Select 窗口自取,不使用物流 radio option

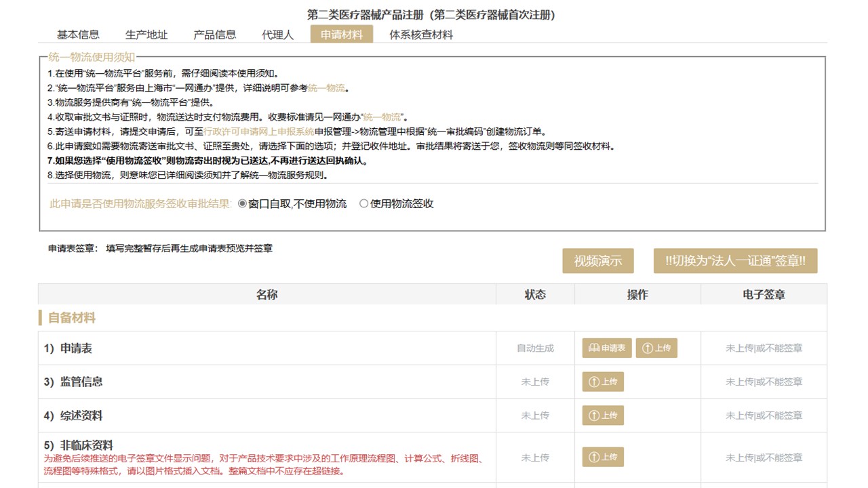243,204
